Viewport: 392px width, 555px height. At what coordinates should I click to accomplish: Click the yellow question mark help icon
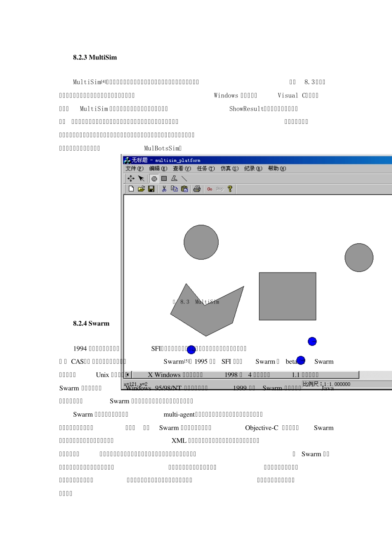click(x=230, y=189)
